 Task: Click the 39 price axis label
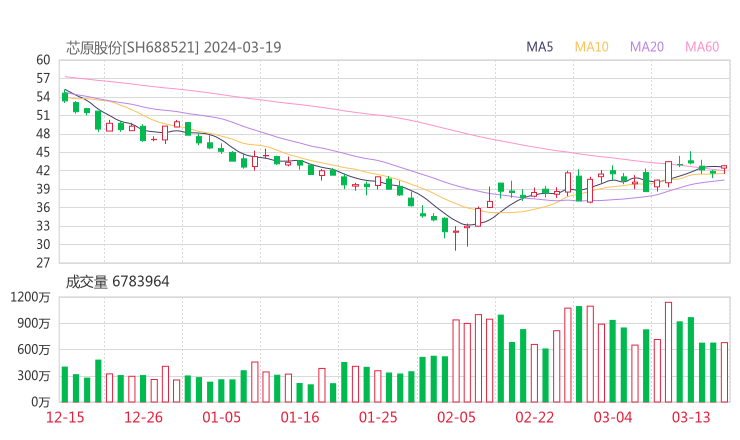[43, 189]
